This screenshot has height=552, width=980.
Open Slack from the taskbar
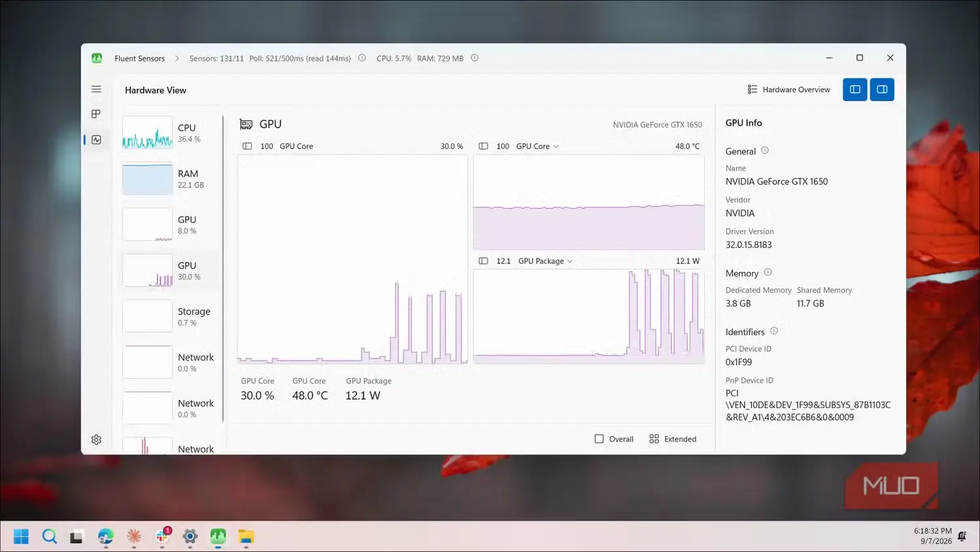coord(163,536)
